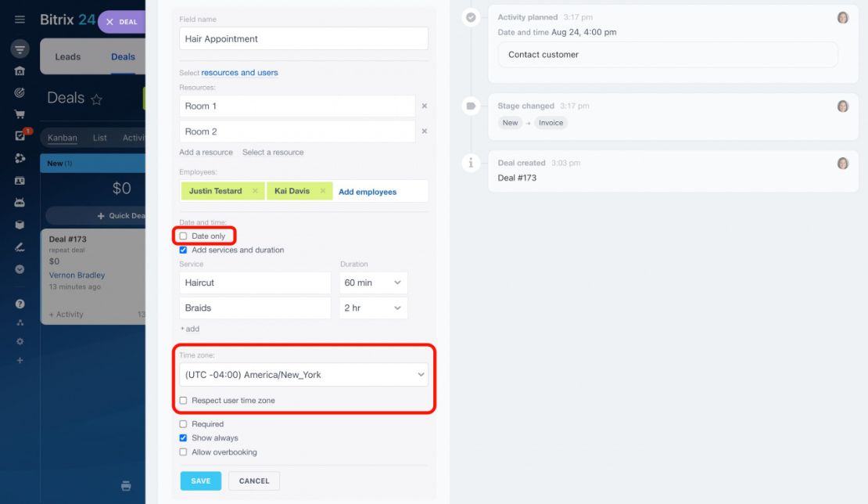Viewport: 868px width, 504px height.
Task: Enable Allow overbooking checkbox
Action: (x=183, y=452)
